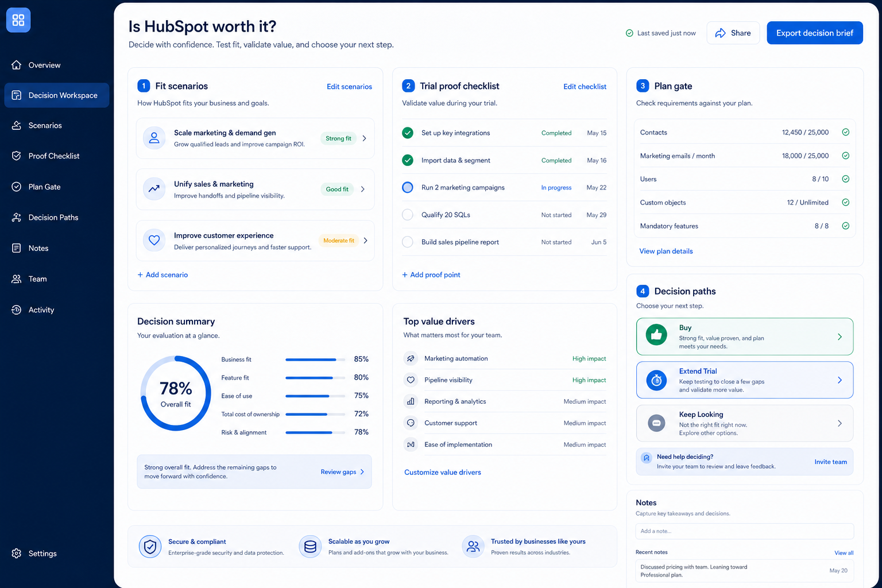Toggle Run 2 marketing campaigns checkbox
Image resolution: width=882 pixels, height=588 pixels.
(408, 187)
